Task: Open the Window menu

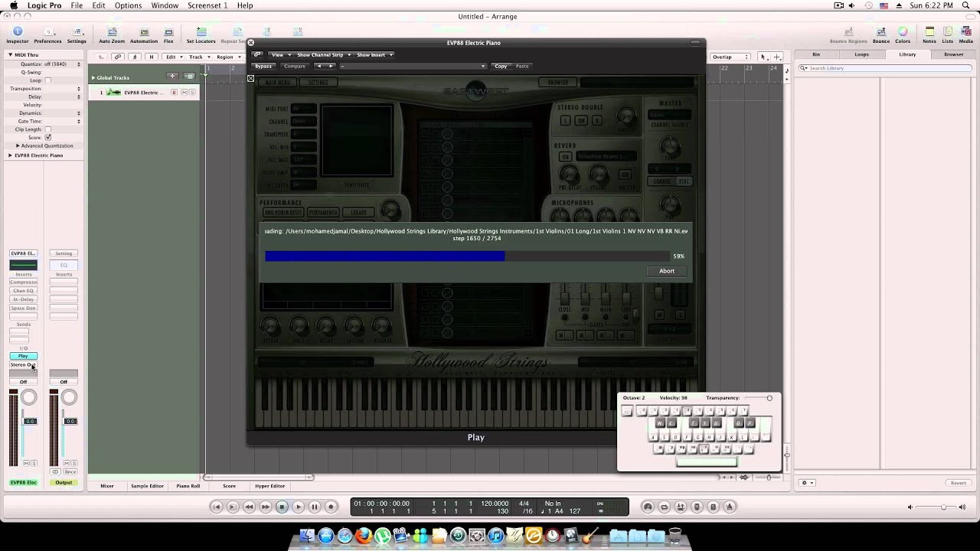Action: coord(165,5)
